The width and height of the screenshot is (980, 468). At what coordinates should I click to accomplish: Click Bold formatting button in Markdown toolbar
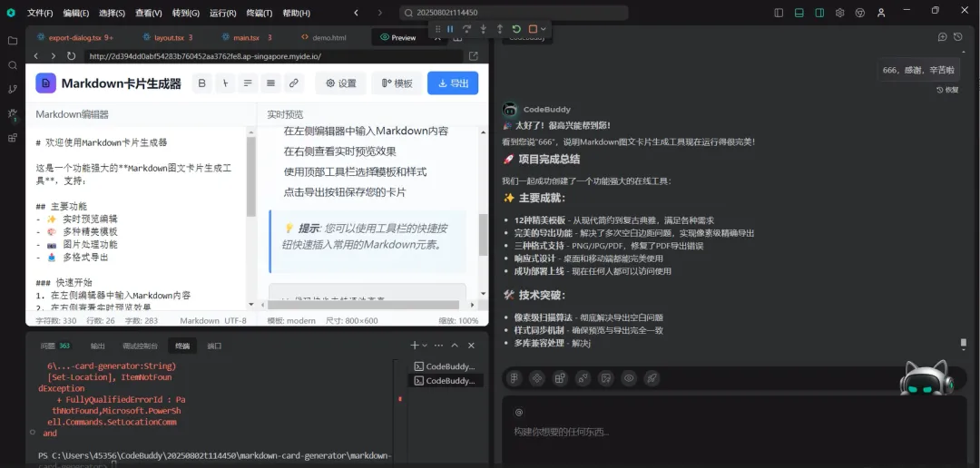[201, 83]
